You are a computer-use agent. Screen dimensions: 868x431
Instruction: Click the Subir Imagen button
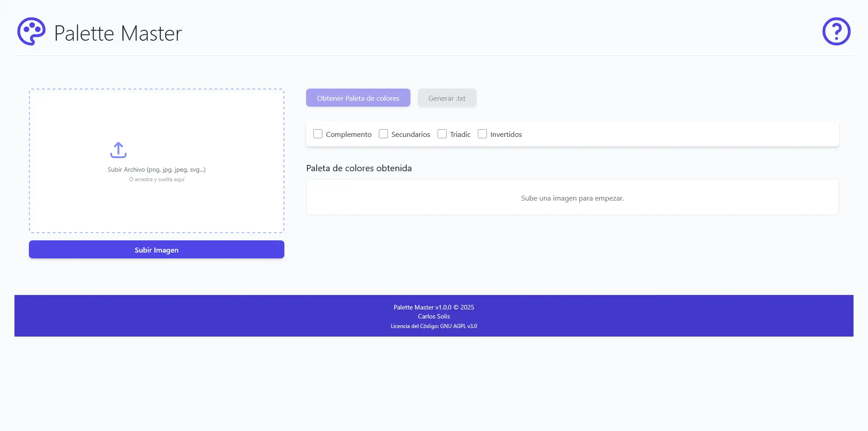coord(156,249)
